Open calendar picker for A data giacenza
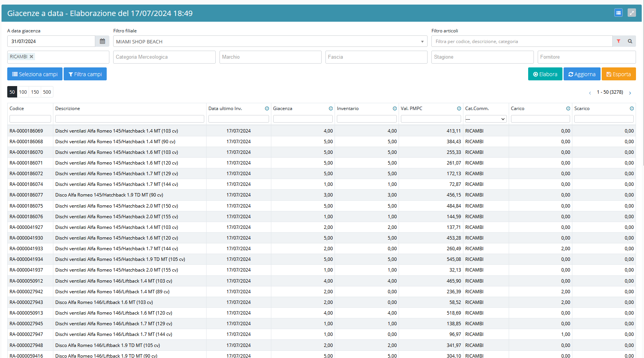644x358 pixels. click(102, 41)
